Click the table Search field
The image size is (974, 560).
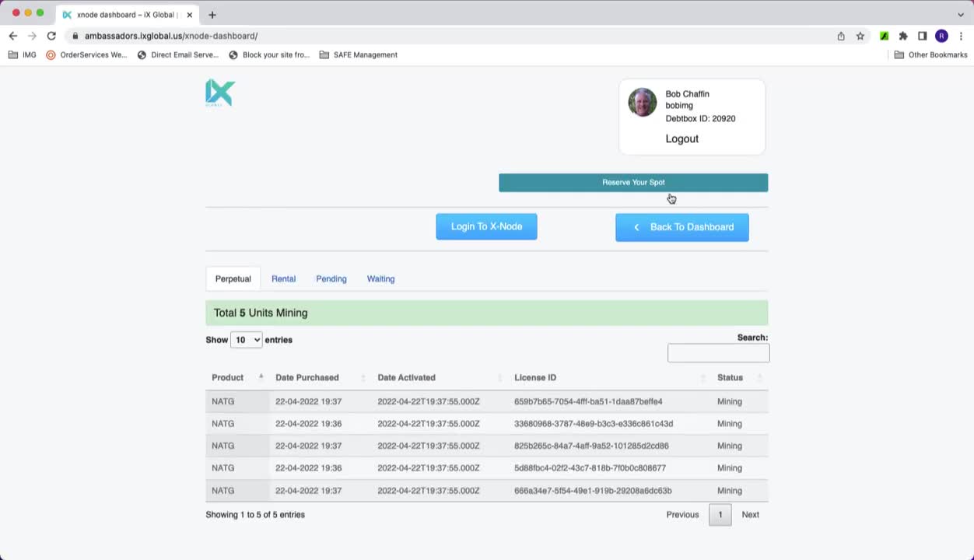coord(718,353)
